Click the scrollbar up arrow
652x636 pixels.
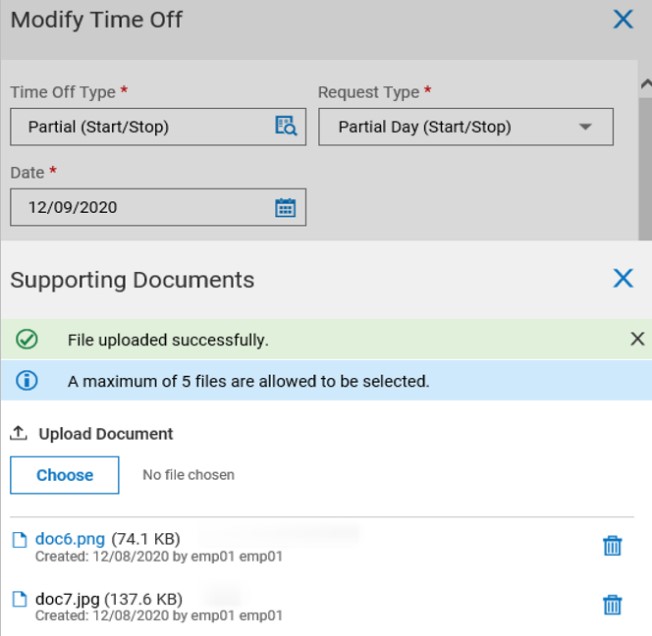[645, 85]
